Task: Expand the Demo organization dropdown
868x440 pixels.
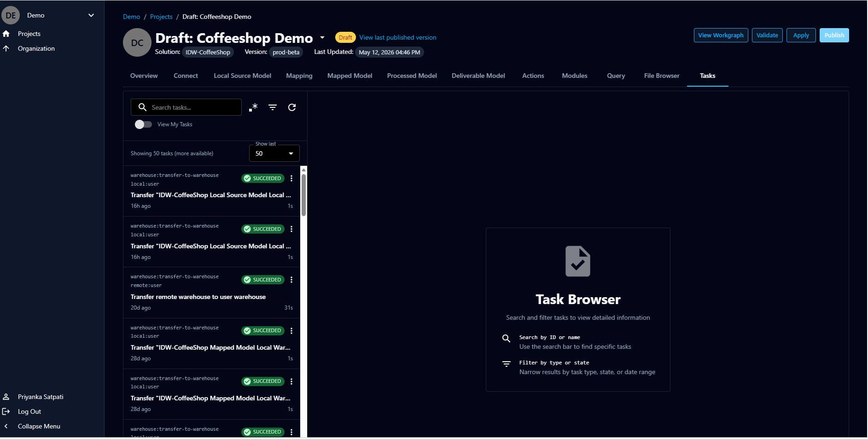Action: (91, 15)
